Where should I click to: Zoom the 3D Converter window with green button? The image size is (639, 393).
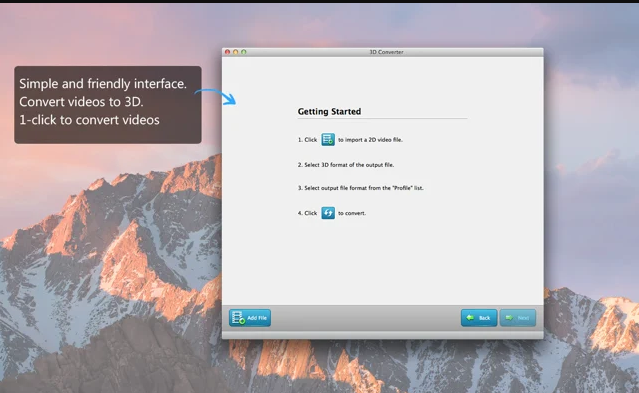tap(244, 52)
